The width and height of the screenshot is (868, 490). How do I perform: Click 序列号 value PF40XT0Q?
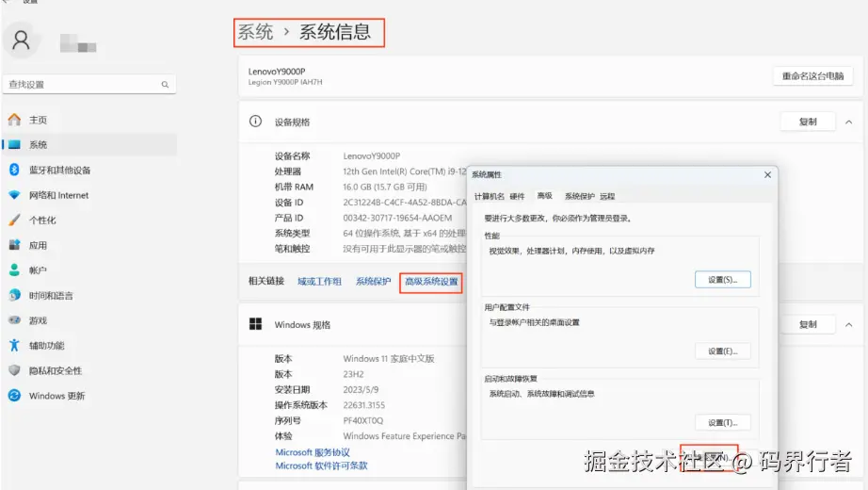[362, 420]
